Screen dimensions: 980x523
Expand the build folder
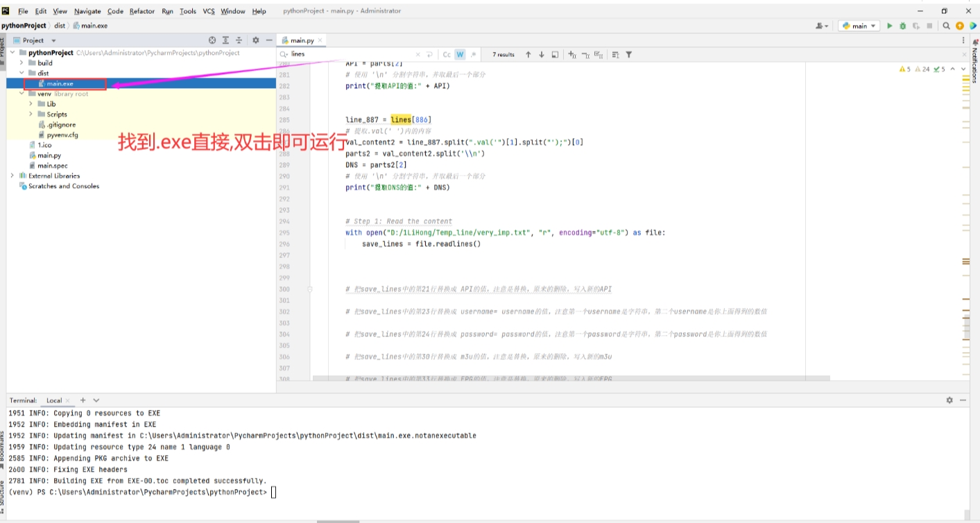click(x=22, y=62)
